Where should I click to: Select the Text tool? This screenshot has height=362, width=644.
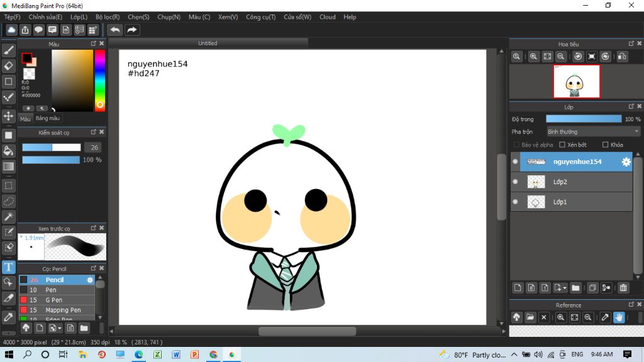(9, 267)
